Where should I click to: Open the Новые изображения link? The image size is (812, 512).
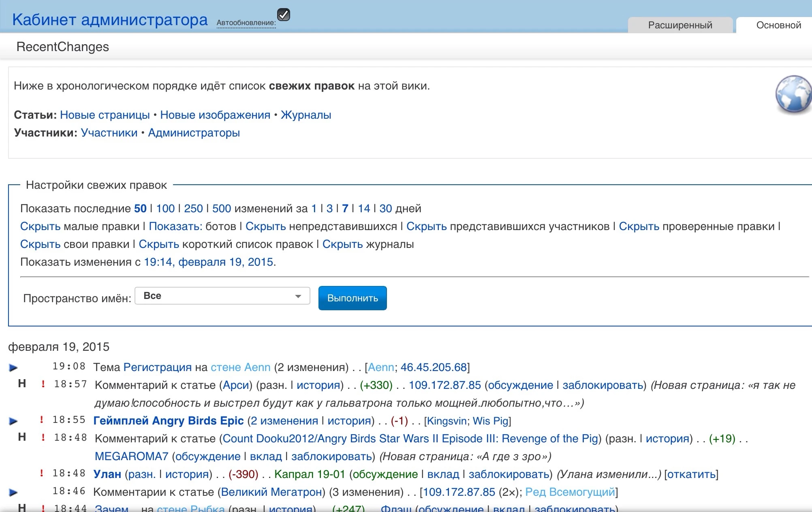tap(215, 115)
